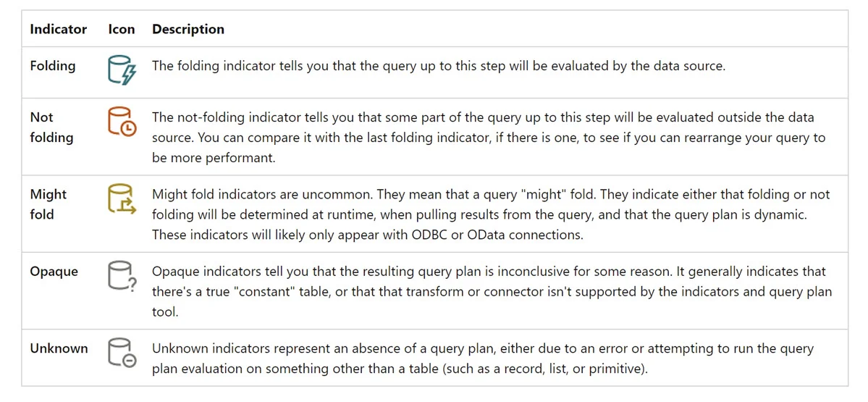This screenshot has width=868, height=402.
Task: Click the orange Not folding clock icon
Action: pos(121,122)
